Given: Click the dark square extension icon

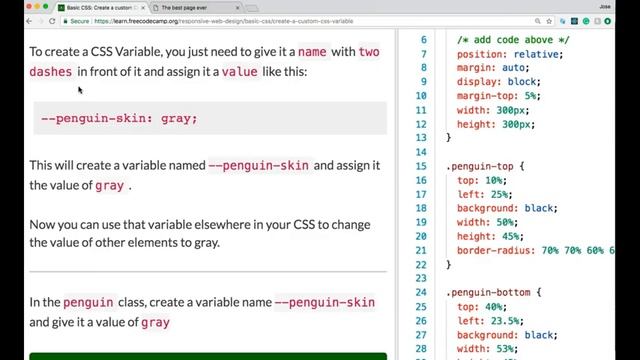Looking at the screenshot, I should (574, 21).
